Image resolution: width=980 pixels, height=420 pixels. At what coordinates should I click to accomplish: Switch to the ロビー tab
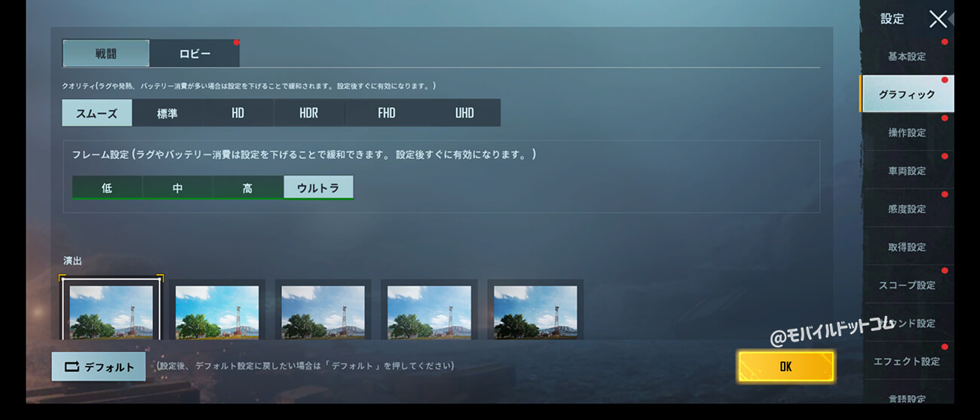click(x=194, y=54)
